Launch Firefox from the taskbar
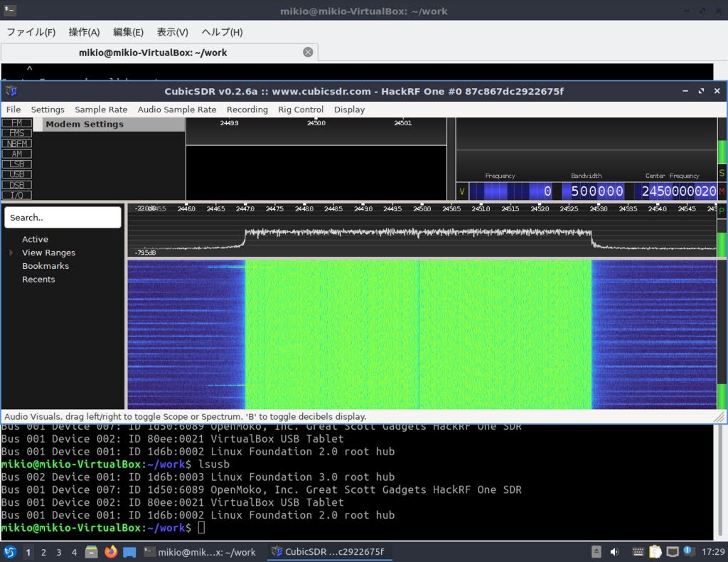The height and width of the screenshot is (562, 728). [112, 551]
